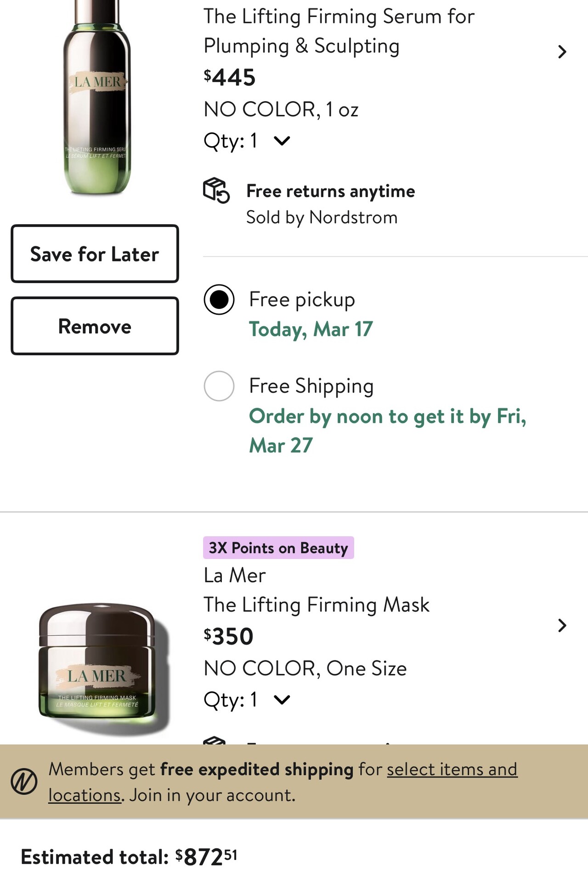
Task: Follow the "select items and locations" link
Action: (452, 769)
